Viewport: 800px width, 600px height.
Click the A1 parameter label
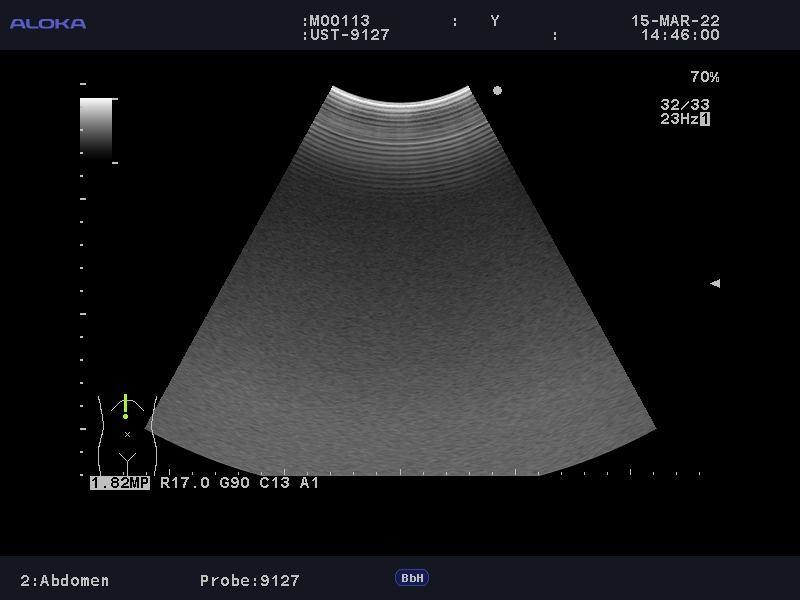pos(309,483)
